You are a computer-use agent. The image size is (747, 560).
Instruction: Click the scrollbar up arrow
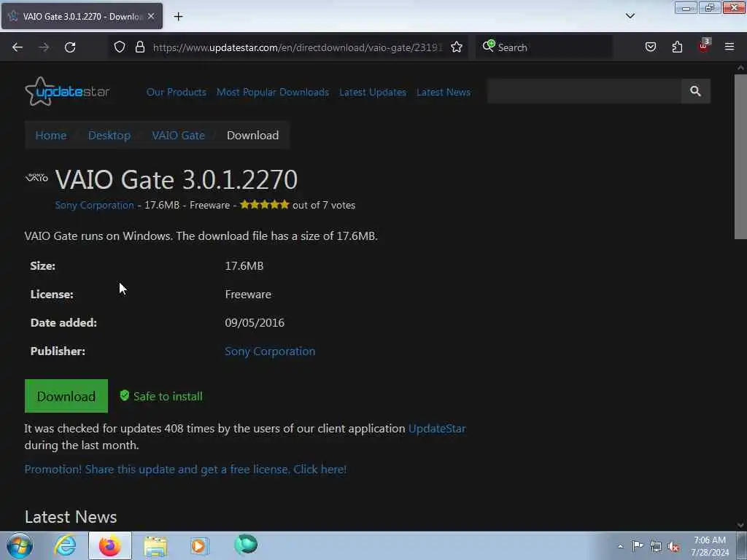[740, 68]
